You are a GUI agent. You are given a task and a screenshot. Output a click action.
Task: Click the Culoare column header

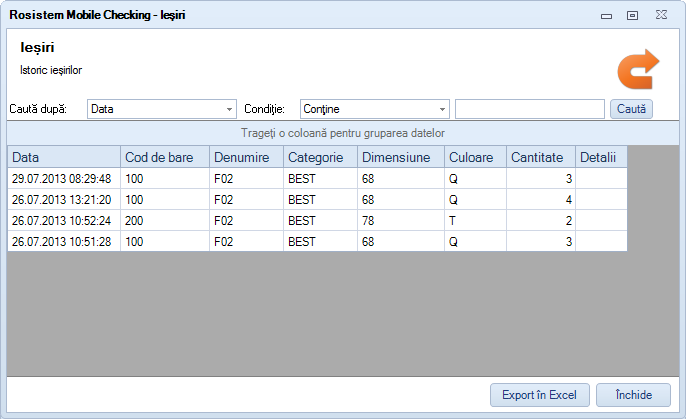475,157
